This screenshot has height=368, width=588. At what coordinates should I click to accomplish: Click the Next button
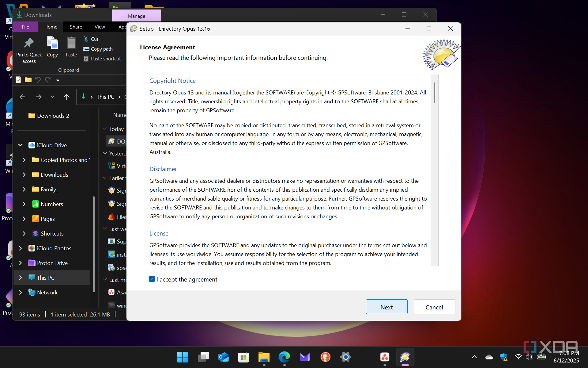pyautogui.click(x=386, y=307)
